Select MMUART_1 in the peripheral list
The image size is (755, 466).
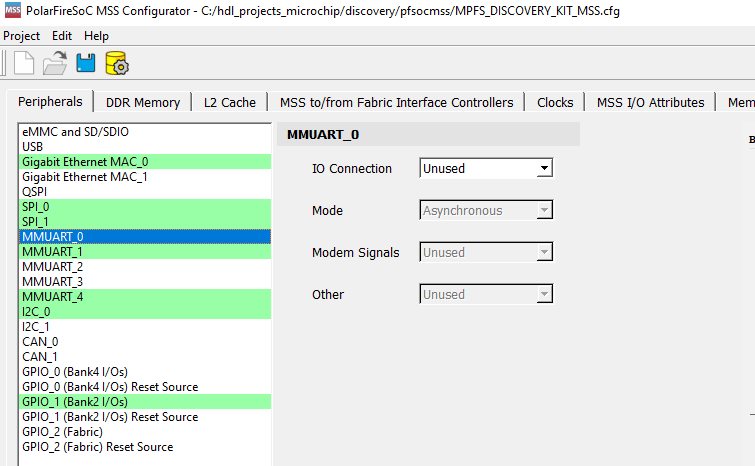[52, 251]
